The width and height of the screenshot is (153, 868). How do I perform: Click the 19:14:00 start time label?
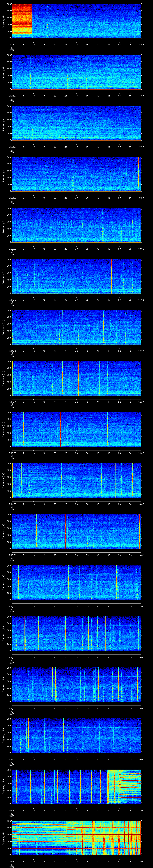click(x=12, y=504)
